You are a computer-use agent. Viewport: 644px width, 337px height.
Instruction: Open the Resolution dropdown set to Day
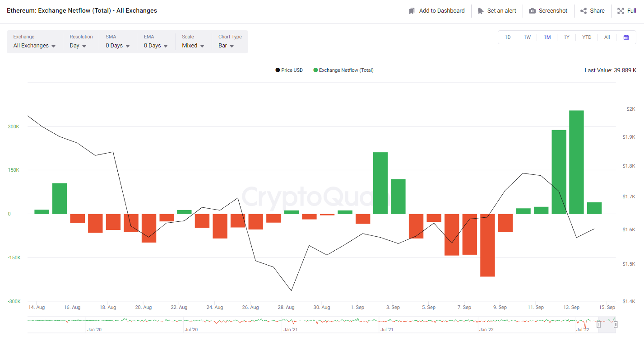(x=77, y=45)
